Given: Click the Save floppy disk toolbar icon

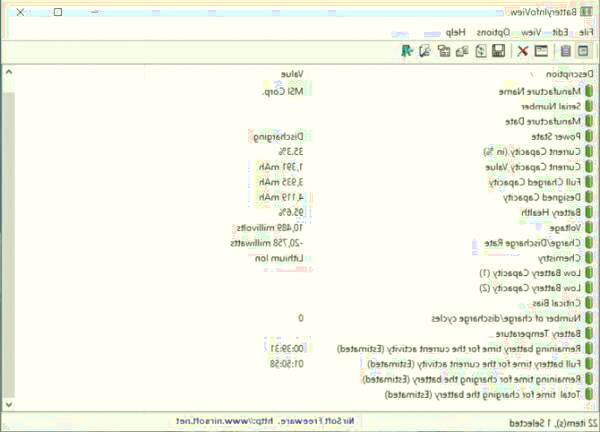Looking at the screenshot, I should coord(498,50).
